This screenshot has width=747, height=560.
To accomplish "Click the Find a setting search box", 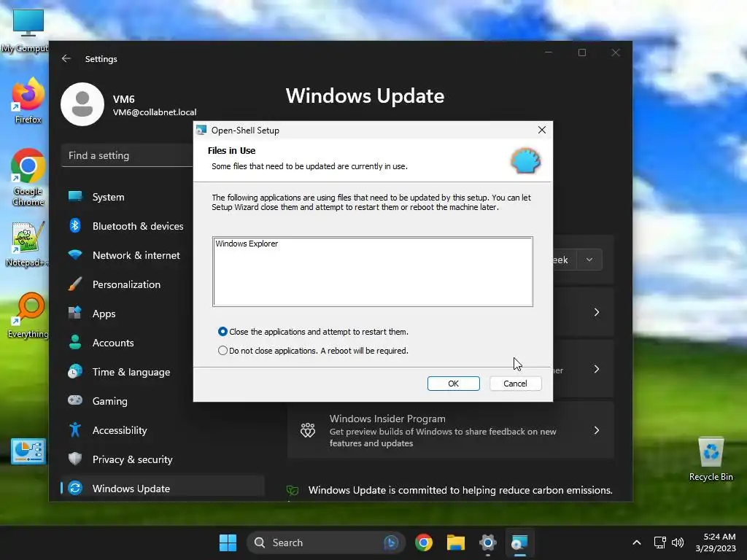I will coord(127,156).
